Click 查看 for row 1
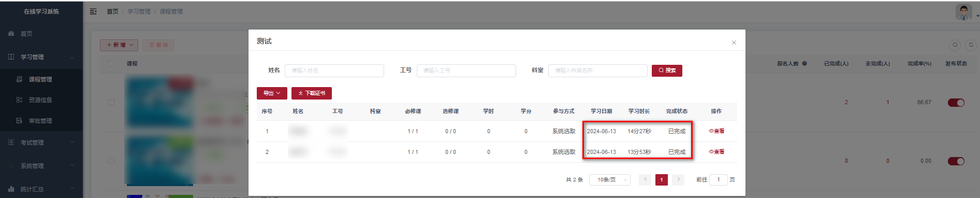The image size is (980, 198). [x=716, y=131]
